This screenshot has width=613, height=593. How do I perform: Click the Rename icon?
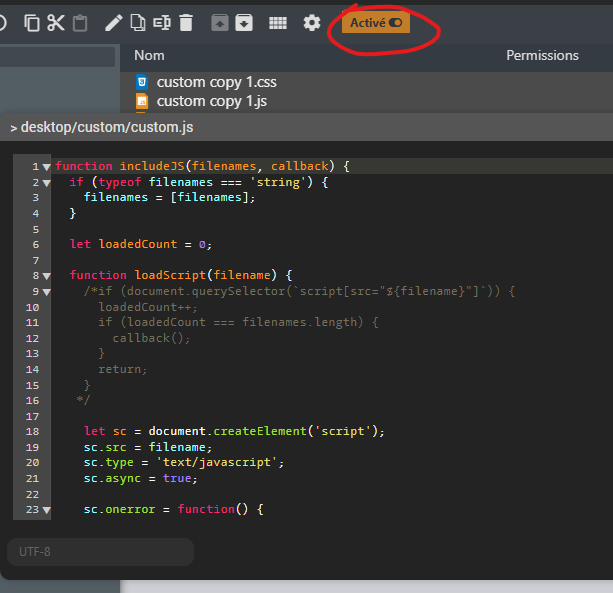(162, 23)
